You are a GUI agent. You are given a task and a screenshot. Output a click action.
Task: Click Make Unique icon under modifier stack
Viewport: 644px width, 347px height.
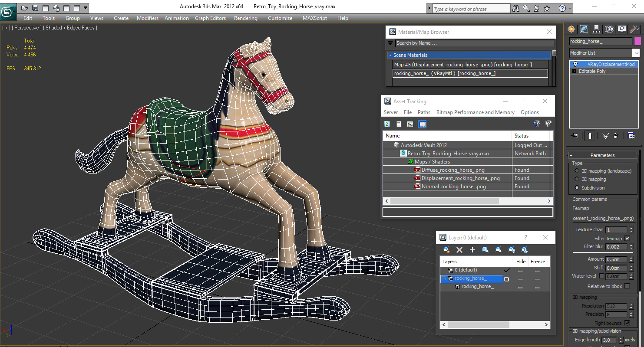tap(605, 136)
